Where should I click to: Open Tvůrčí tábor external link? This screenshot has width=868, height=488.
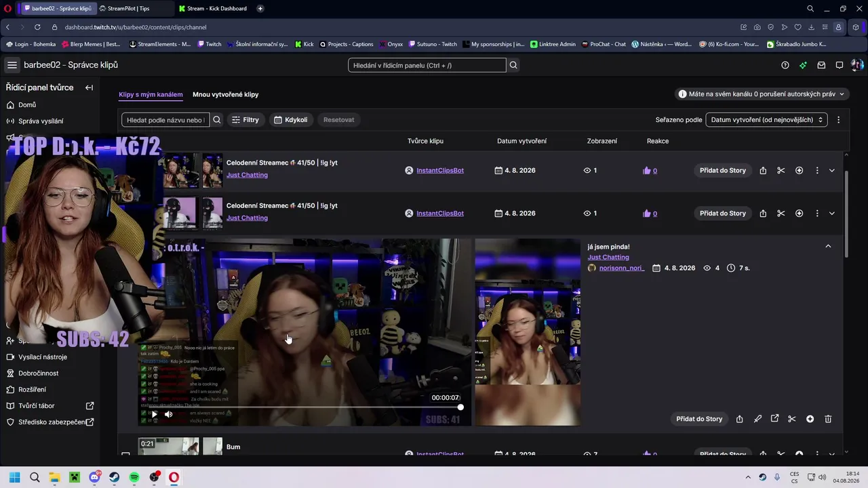50,406
